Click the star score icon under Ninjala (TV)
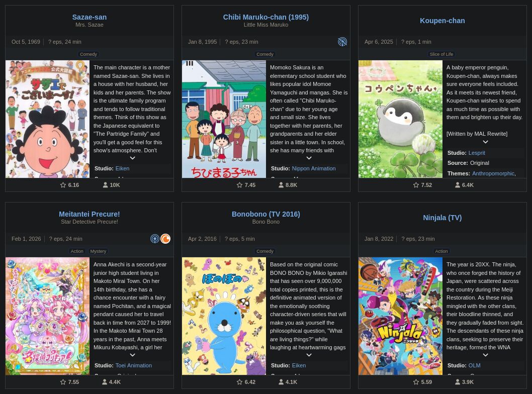532x394 pixels. click(416, 382)
